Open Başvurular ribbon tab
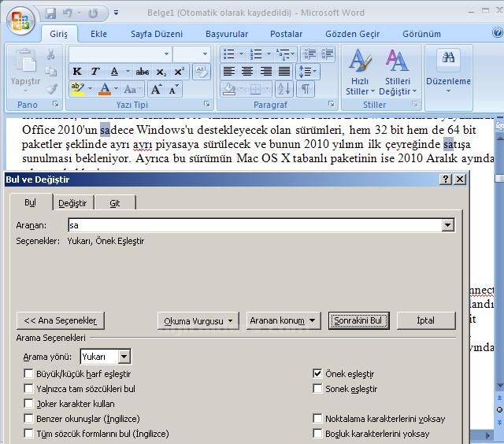The width and height of the screenshot is (504, 444). (x=227, y=34)
